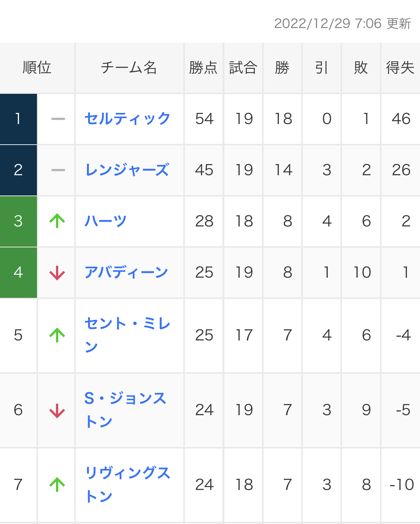The width and height of the screenshot is (420, 524).
Task: Open the セルティック team link
Action: pos(128,118)
